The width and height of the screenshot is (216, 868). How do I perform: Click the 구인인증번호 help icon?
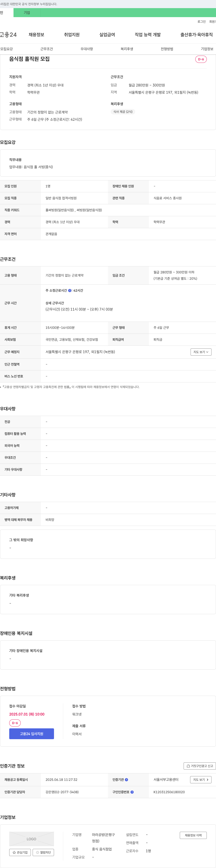(132, 792)
